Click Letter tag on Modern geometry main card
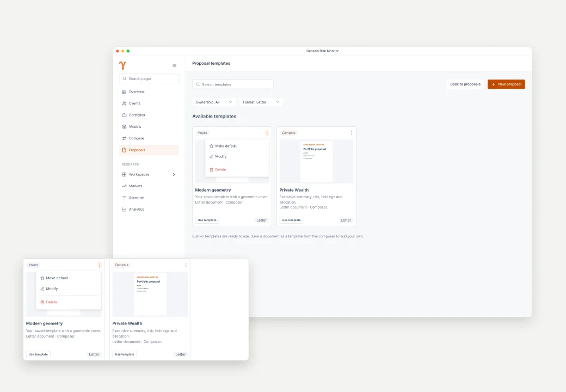 coord(262,220)
